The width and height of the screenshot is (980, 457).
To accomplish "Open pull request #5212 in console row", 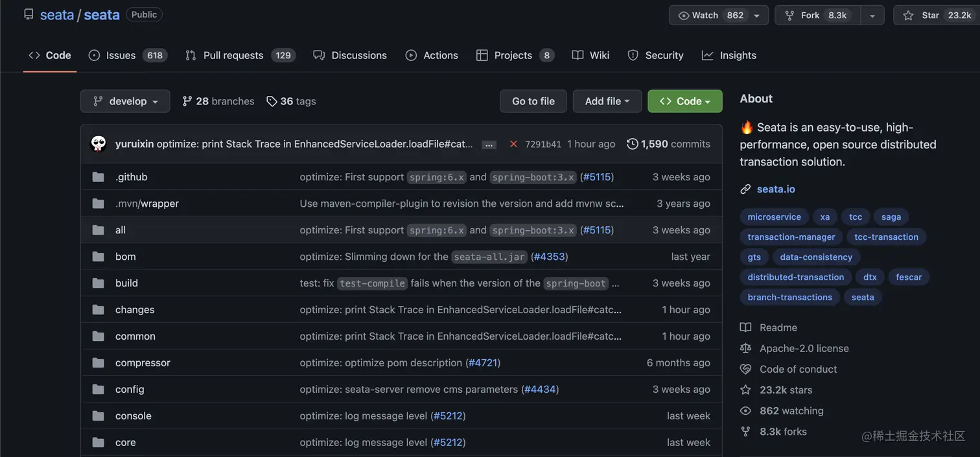I will point(448,416).
